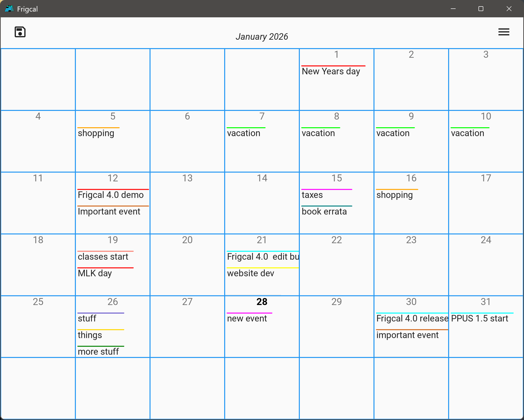Image resolution: width=524 pixels, height=420 pixels.
Task: Open the "more stuff" event
Action: pos(98,351)
